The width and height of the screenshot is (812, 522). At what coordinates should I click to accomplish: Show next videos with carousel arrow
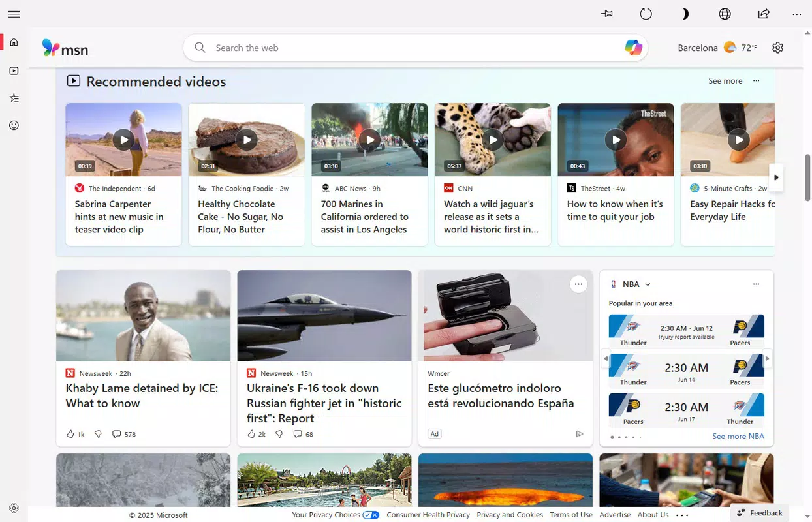pyautogui.click(x=776, y=177)
